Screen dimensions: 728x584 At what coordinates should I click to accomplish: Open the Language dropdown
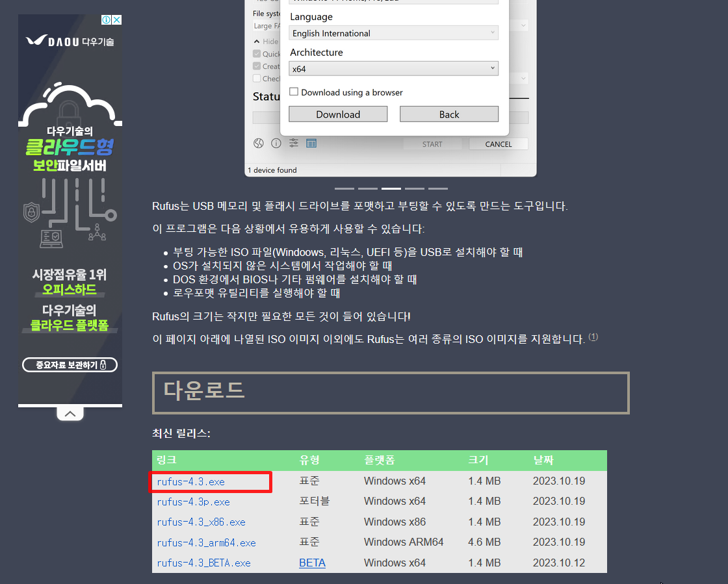click(x=394, y=33)
